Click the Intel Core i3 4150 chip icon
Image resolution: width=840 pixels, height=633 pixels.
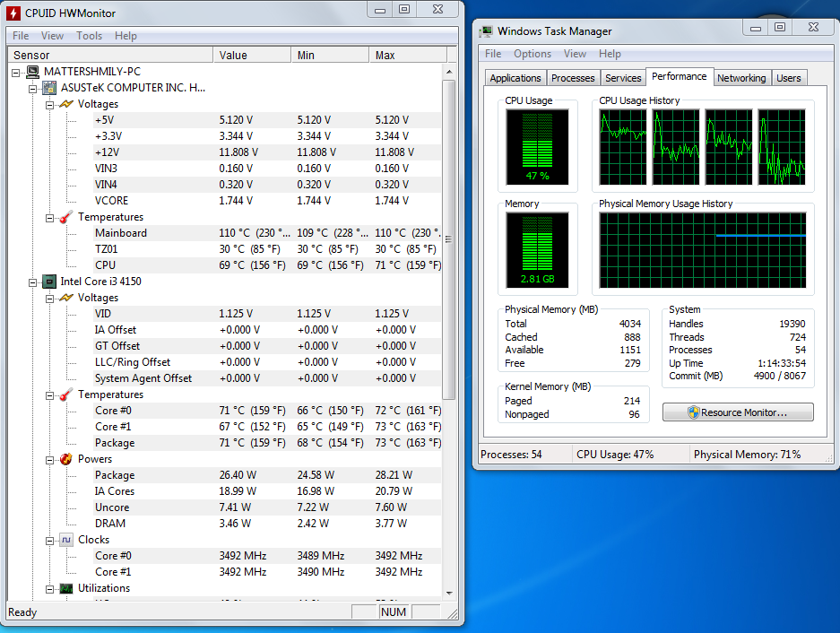pos(49,282)
